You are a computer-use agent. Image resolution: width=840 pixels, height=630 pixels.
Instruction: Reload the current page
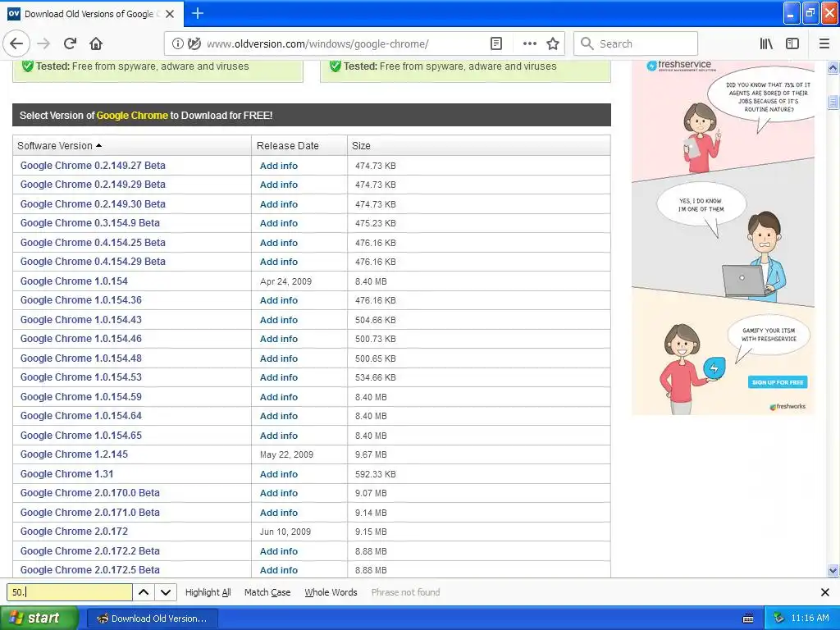[x=71, y=44]
